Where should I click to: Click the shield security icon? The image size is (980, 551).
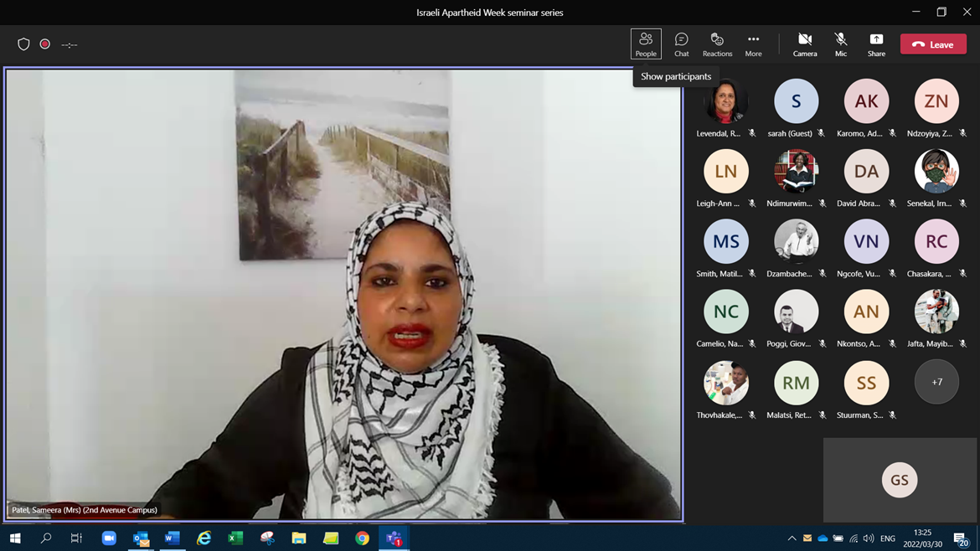tap(23, 44)
